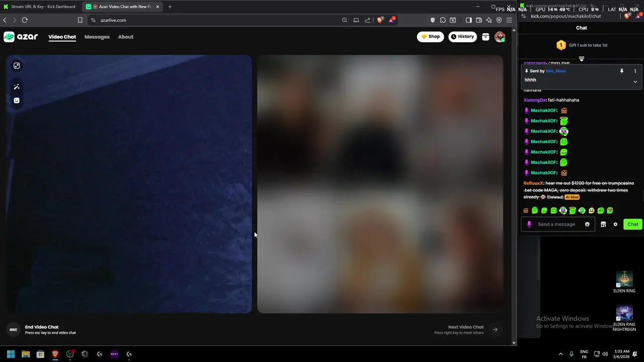This screenshot has width=644, height=362.
Task: Reload the azarlive.com page
Action: 25,20
